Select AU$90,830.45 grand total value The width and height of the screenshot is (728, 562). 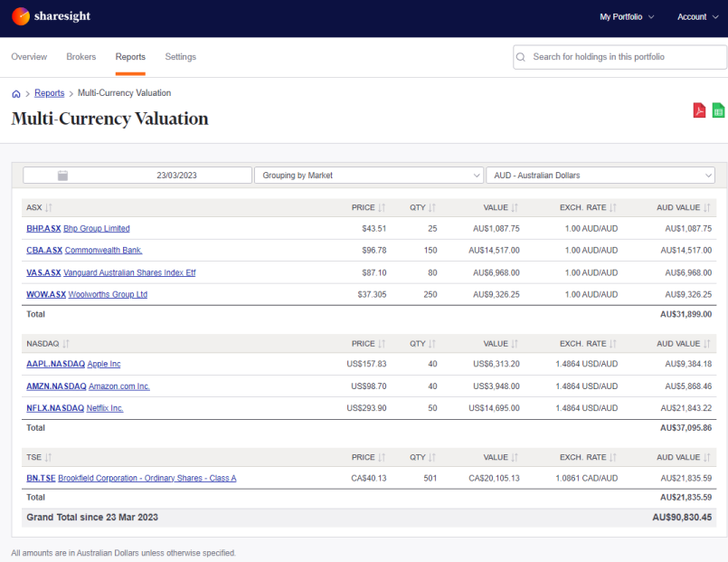[x=682, y=518]
